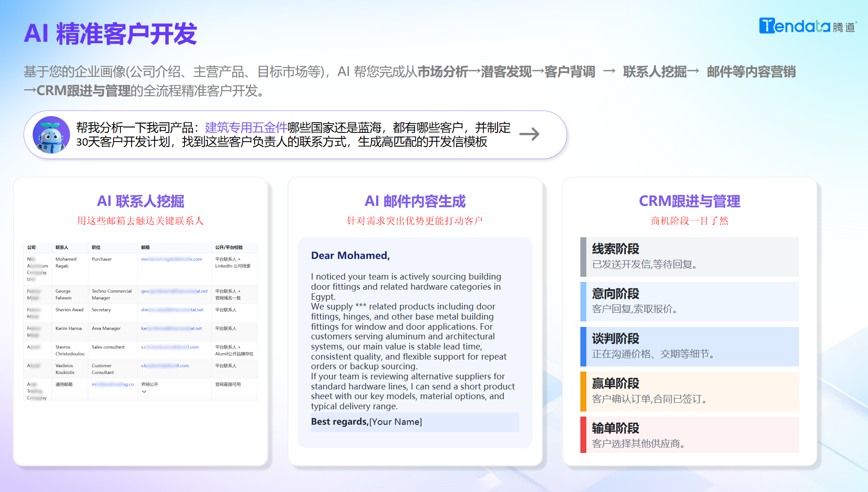Click the red subtitle 商机阶段一目了然
The image size is (868, 492).
689,221
